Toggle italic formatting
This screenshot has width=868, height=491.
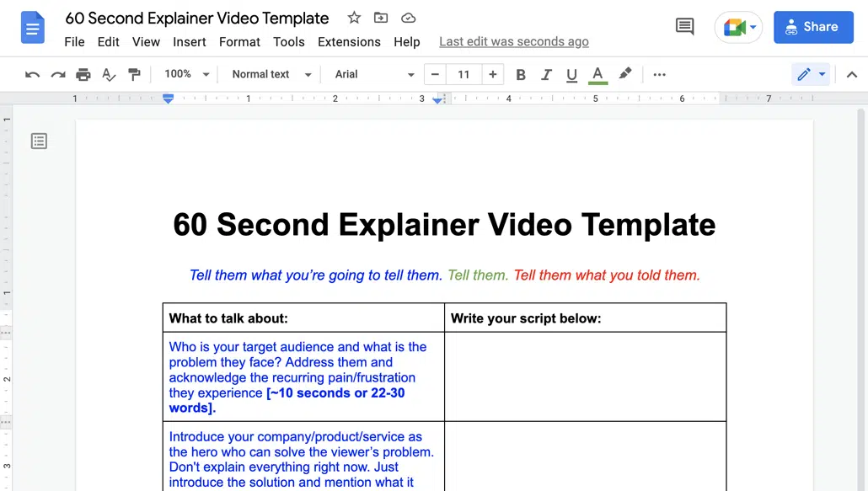tap(546, 74)
